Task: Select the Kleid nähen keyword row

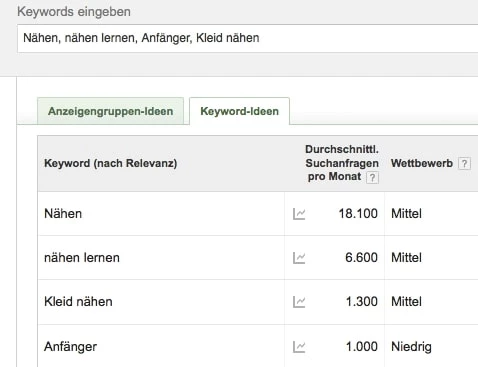Action: (258, 302)
